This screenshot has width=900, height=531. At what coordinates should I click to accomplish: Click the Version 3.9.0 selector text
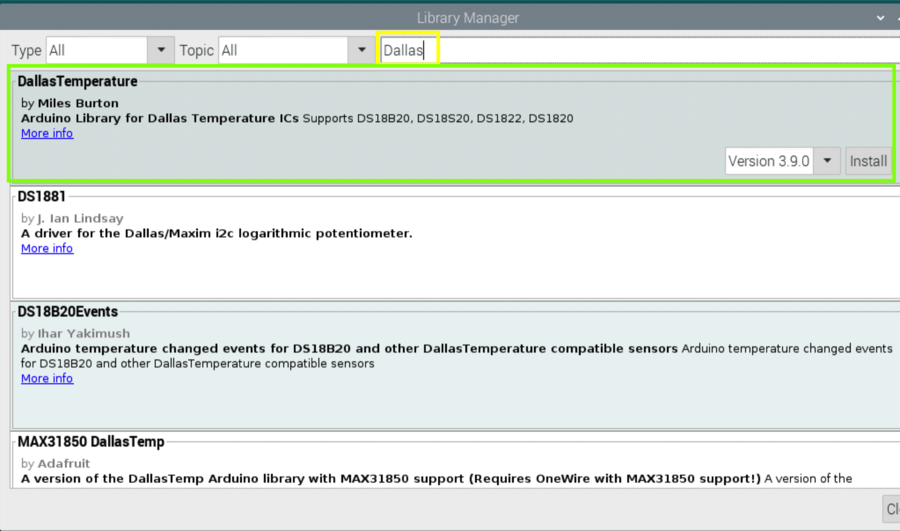[x=768, y=161]
